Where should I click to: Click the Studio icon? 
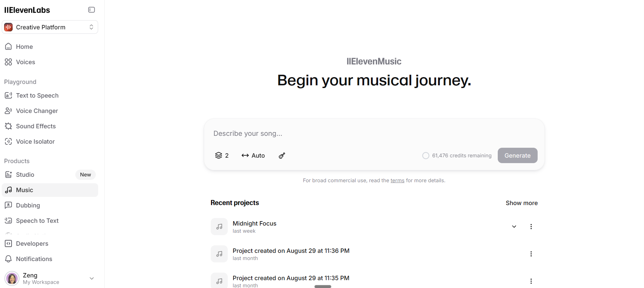tap(9, 174)
